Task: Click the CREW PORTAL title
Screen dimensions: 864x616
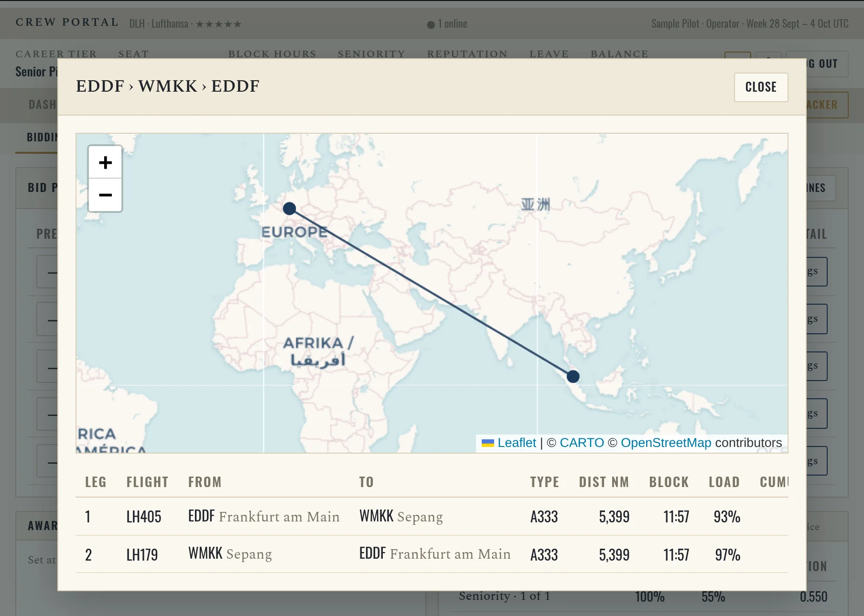Action: click(67, 22)
